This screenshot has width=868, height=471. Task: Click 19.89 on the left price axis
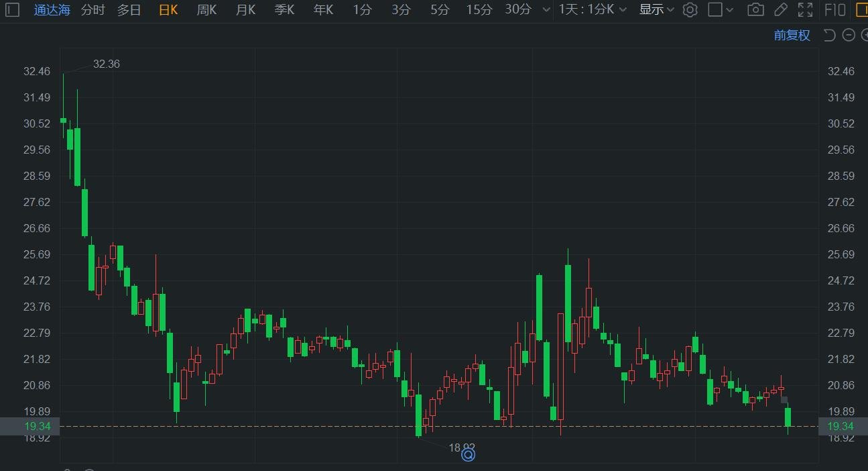click(37, 411)
